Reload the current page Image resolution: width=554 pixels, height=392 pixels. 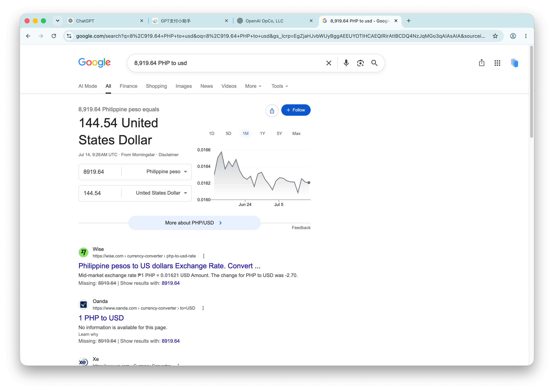(54, 36)
